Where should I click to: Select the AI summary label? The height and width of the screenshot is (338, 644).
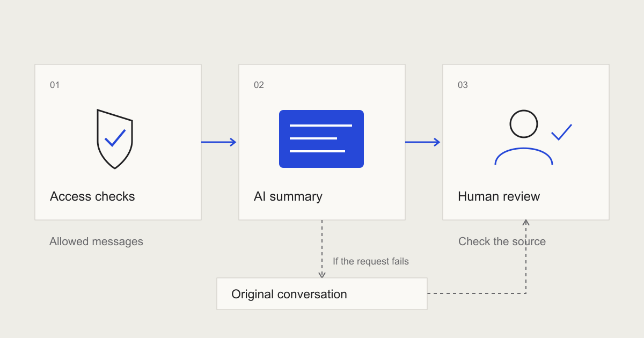[288, 196]
